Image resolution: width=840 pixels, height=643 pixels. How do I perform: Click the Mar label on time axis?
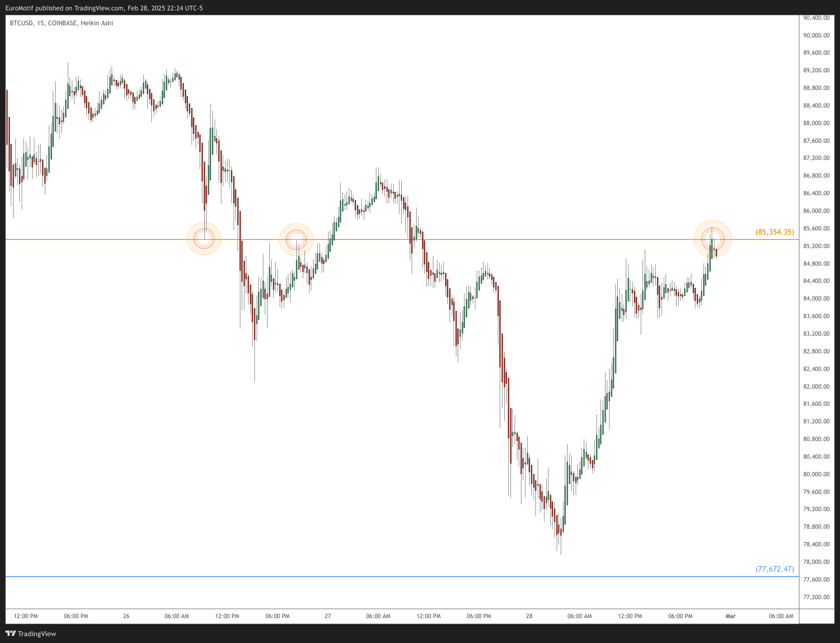click(x=731, y=616)
